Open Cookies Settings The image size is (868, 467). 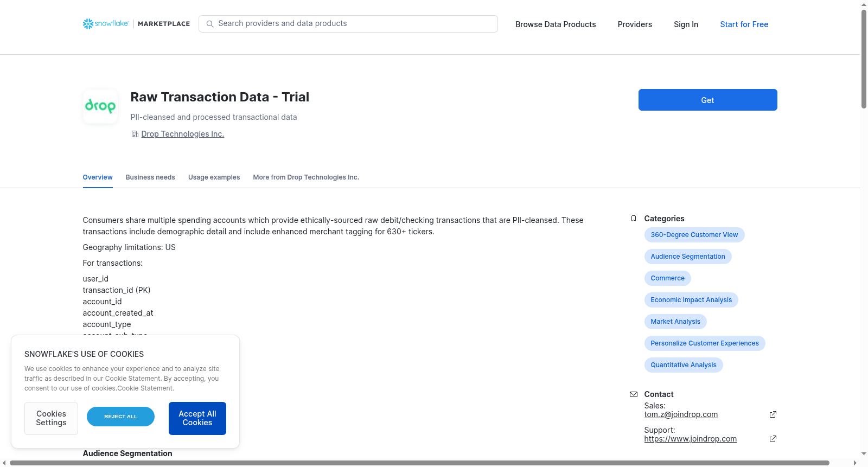click(51, 418)
